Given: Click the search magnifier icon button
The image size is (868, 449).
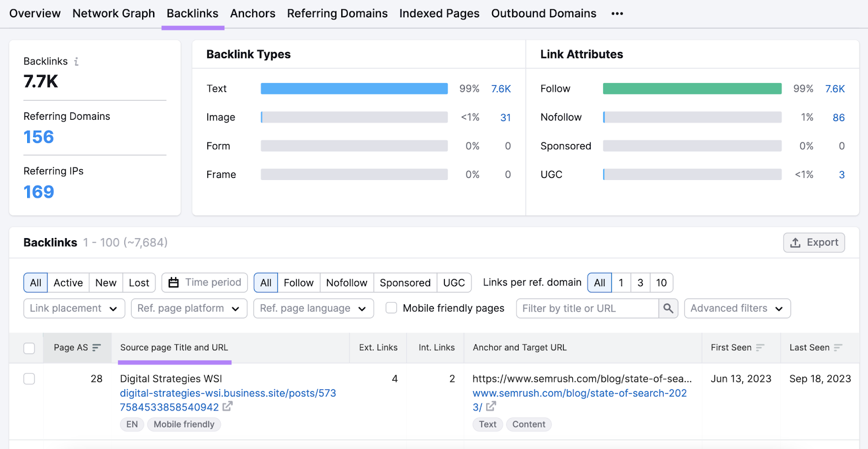Looking at the screenshot, I should (668, 309).
